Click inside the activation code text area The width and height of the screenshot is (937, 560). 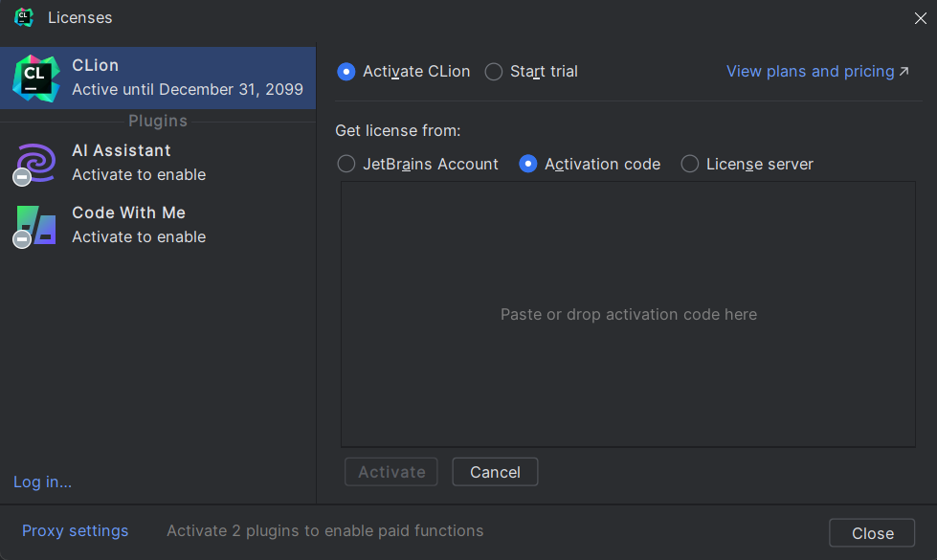click(628, 314)
